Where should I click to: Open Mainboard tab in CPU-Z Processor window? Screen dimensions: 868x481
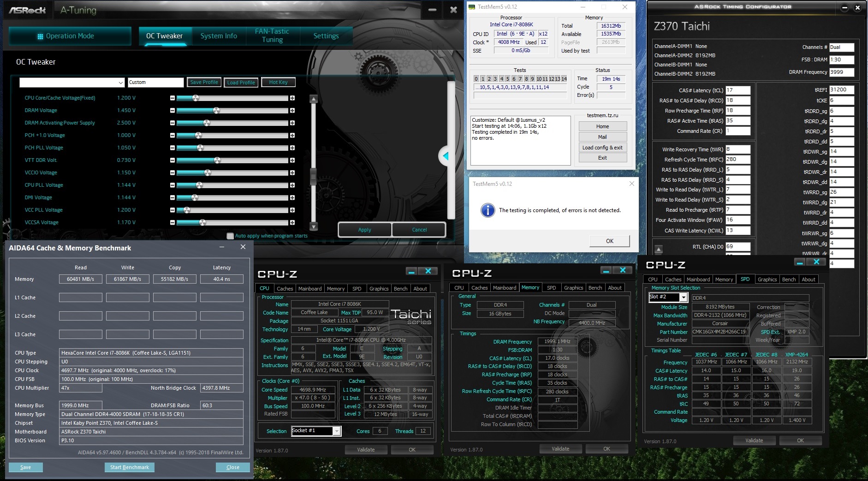point(310,289)
